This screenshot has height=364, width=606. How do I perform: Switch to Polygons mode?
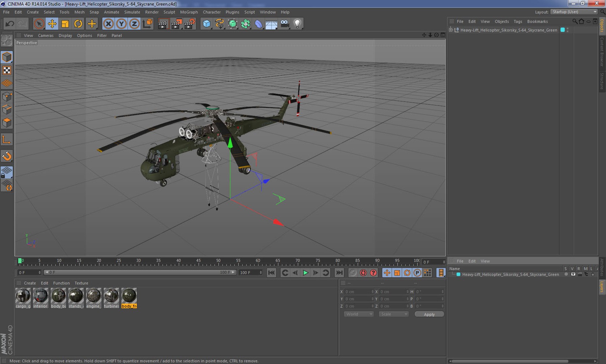[x=7, y=123]
